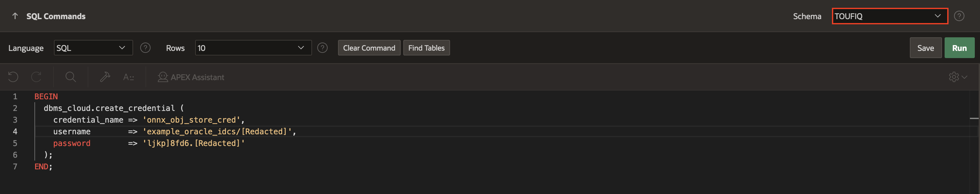Click the autocomplete A icon

click(x=128, y=77)
